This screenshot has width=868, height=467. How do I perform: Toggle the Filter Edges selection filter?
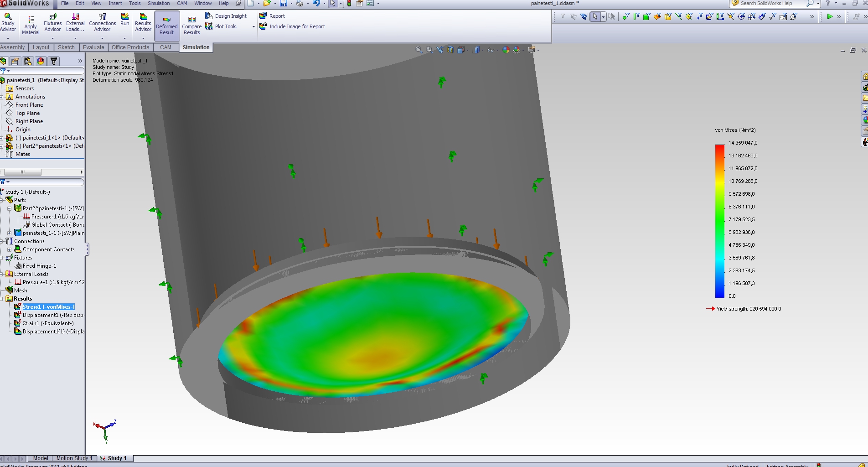(636, 17)
